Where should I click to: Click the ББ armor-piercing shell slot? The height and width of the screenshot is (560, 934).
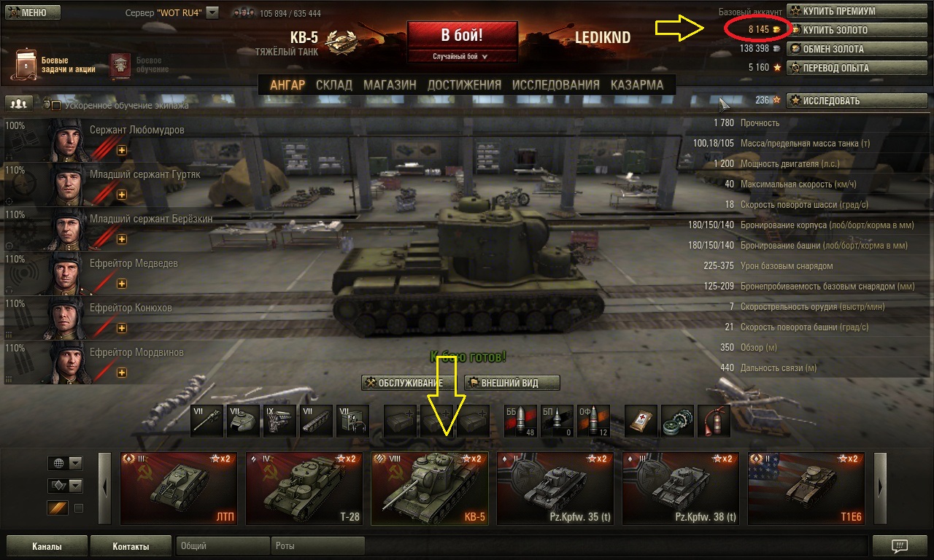coord(520,421)
